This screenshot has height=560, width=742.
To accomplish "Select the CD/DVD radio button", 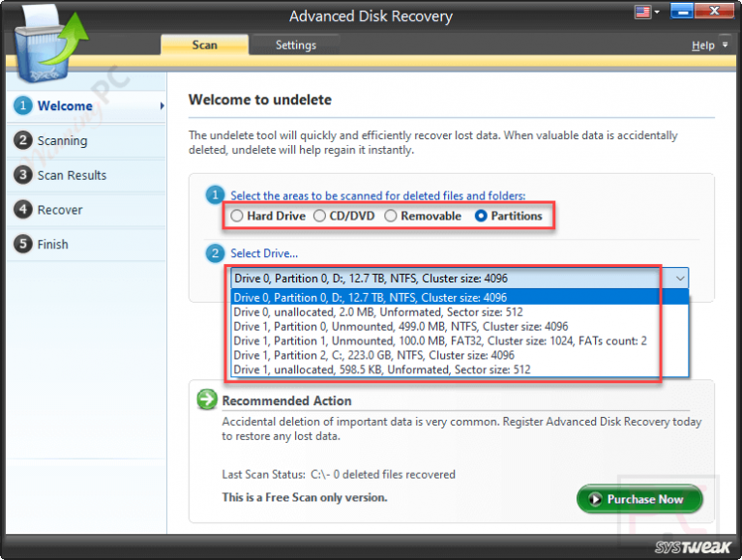I will click(x=319, y=216).
